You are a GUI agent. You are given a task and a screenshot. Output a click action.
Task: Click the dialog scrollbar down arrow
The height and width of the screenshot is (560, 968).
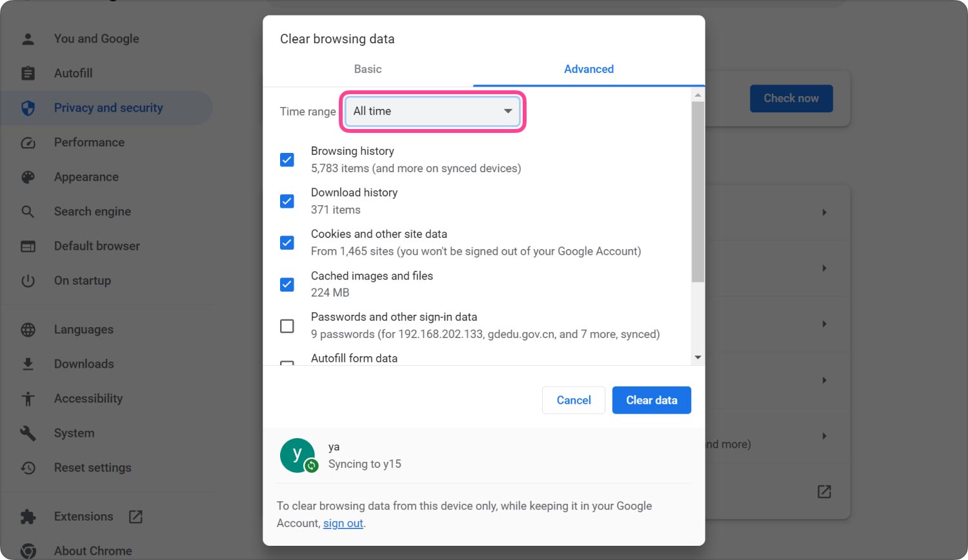698,357
